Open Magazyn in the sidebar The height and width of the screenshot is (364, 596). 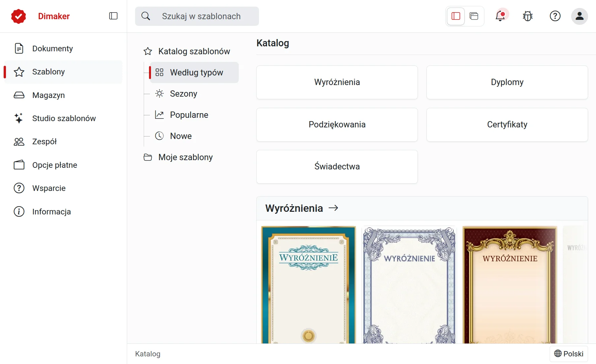coord(63,95)
